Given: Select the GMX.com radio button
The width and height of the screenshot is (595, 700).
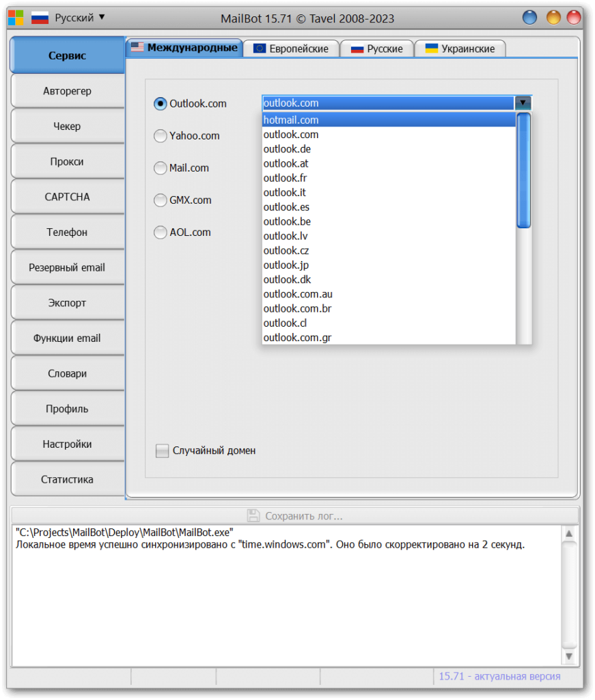Looking at the screenshot, I should point(160,200).
